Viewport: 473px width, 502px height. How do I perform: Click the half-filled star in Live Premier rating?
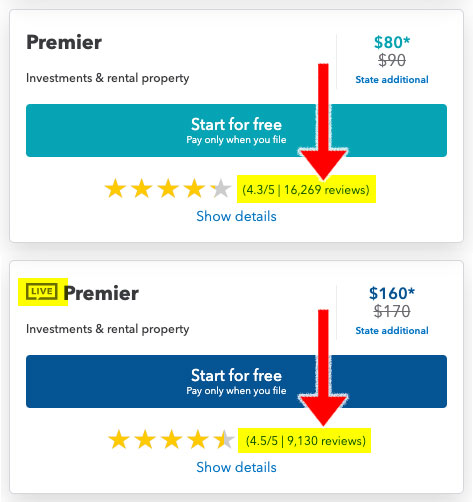224,440
